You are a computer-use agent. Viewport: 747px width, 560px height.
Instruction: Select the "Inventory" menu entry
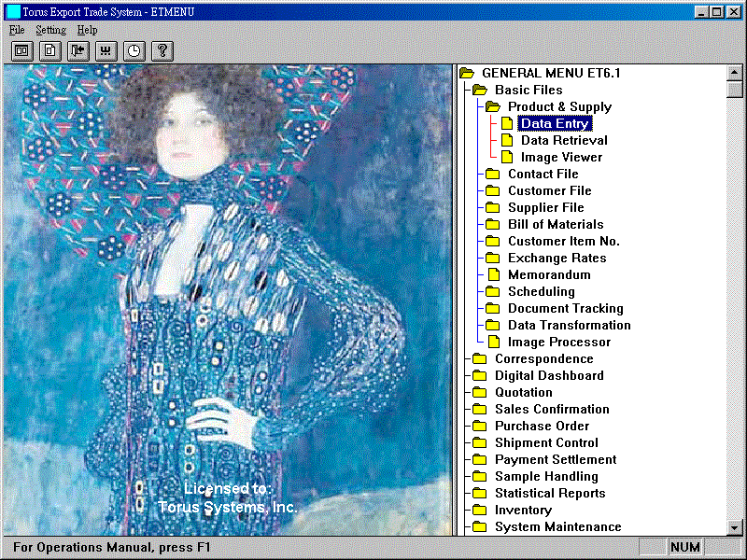coord(524,510)
